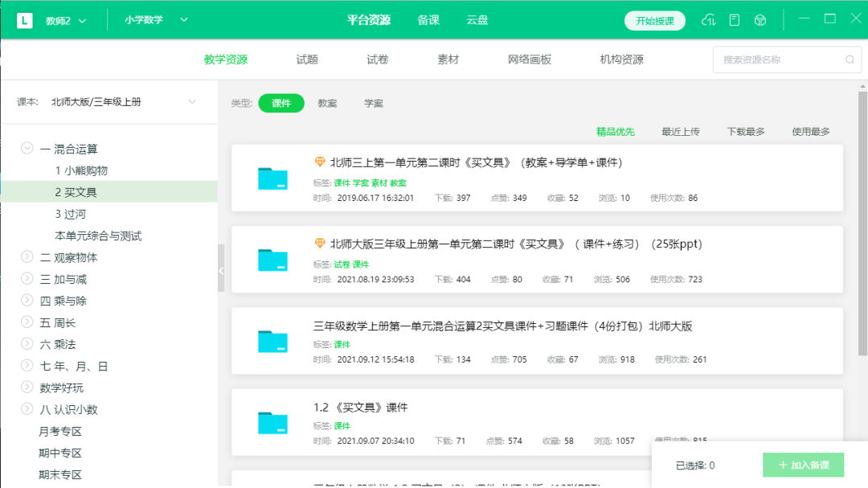The image size is (868, 488).
Task: Click 已选择: 0 counter text
Action: [x=695, y=465]
